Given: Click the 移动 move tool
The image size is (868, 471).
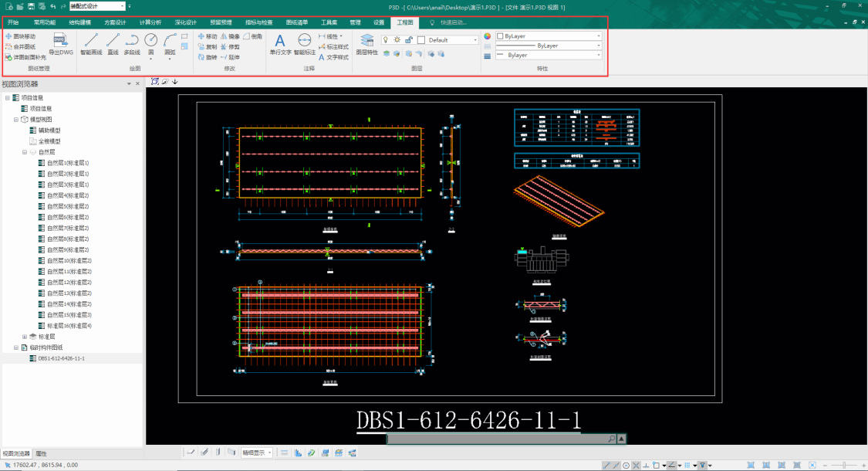Looking at the screenshot, I should click(207, 36).
